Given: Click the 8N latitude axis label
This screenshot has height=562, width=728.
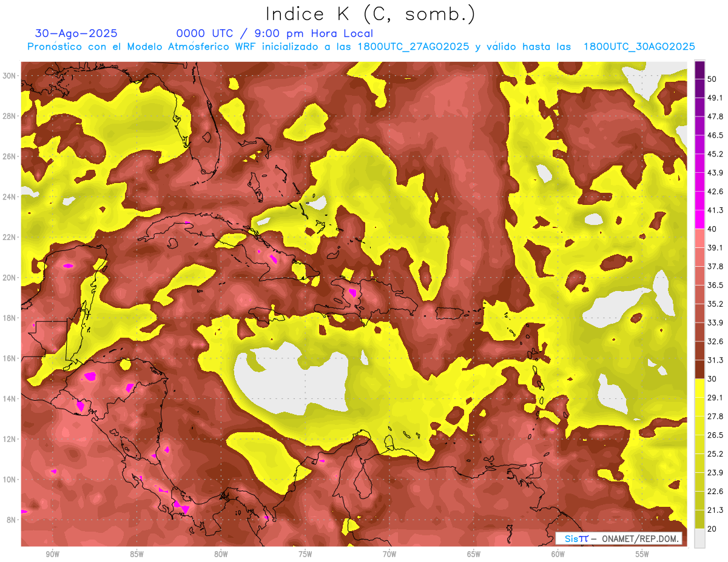Looking at the screenshot, I should 11,520.
